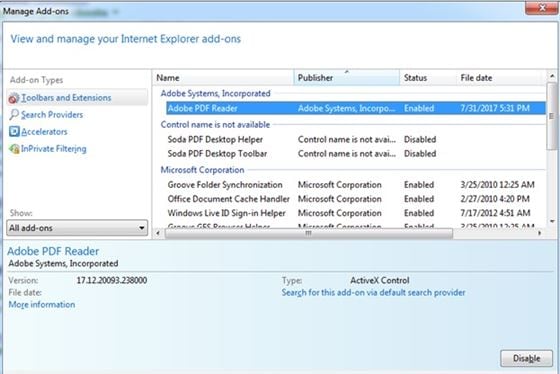
Task: Click Disabled status of Soda PDF Desktop Helper
Action: [420, 139]
